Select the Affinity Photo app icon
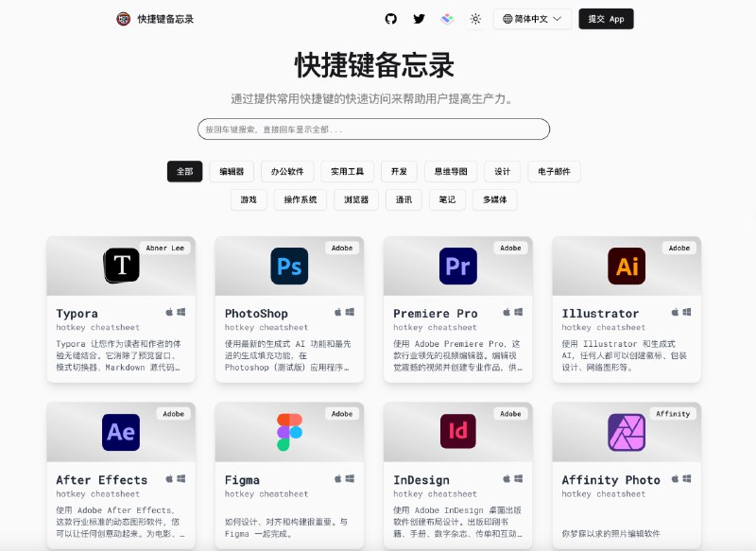Viewport: 756px width, 551px height. click(x=625, y=432)
